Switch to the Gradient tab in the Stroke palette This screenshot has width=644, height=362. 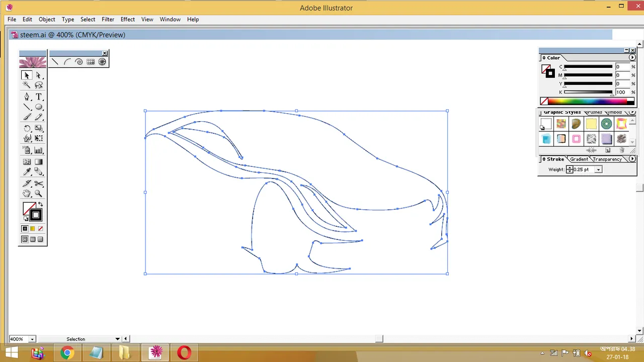[x=579, y=159]
